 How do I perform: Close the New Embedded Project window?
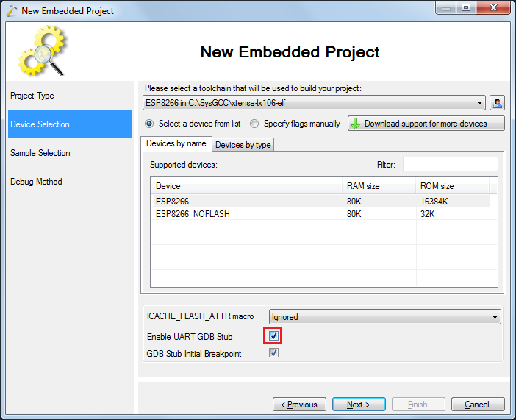coord(493,7)
